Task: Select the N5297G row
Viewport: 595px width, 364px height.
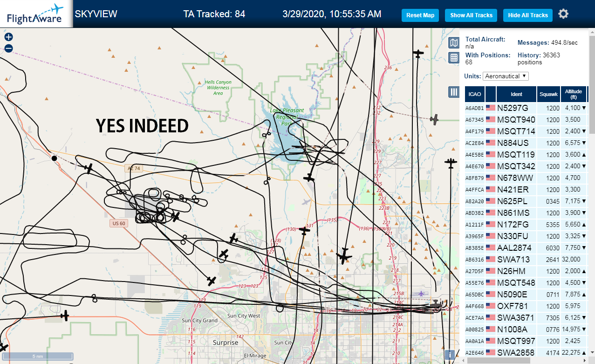Action: point(527,108)
